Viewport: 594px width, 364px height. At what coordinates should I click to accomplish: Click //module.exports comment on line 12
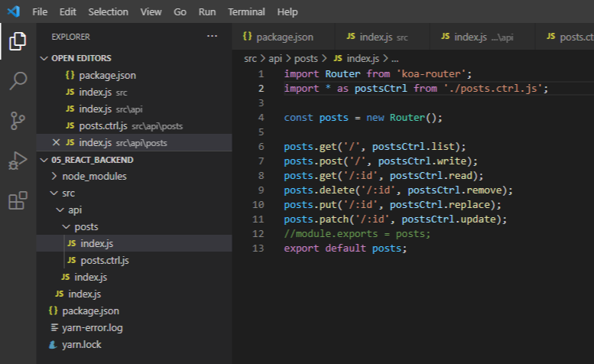click(x=357, y=234)
